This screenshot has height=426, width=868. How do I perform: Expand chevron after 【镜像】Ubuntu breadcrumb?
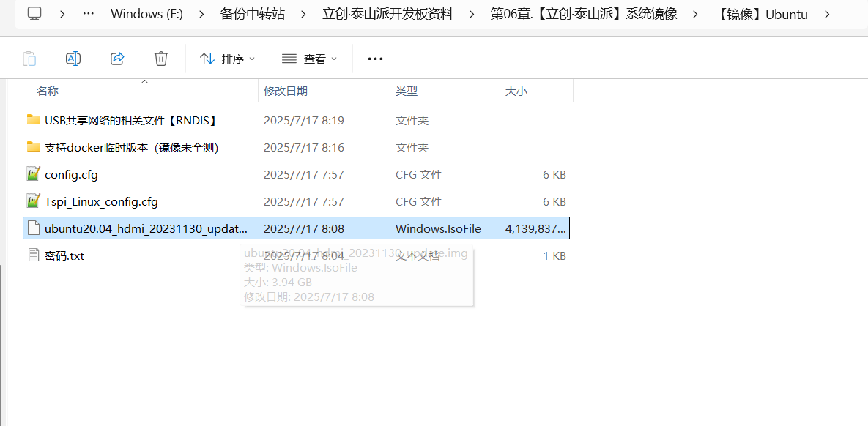tap(827, 14)
